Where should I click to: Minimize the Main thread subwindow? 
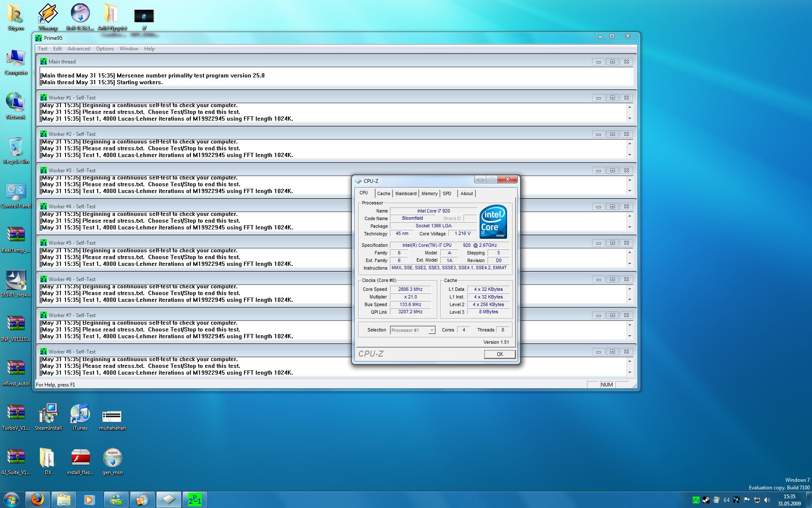click(x=598, y=62)
